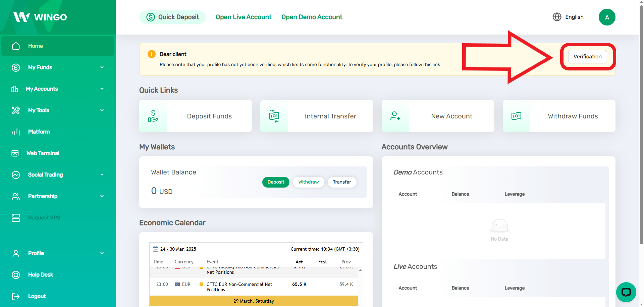Click the 0 USD wallet balance value

pos(162,191)
